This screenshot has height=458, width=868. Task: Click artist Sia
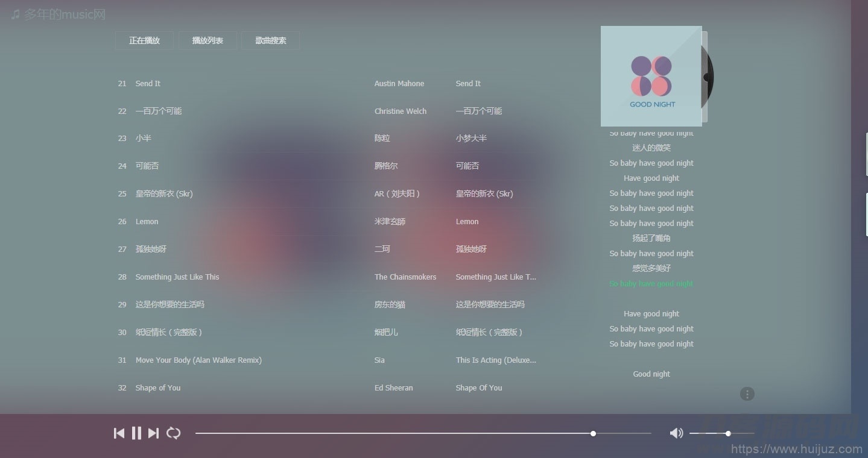tap(379, 360)
